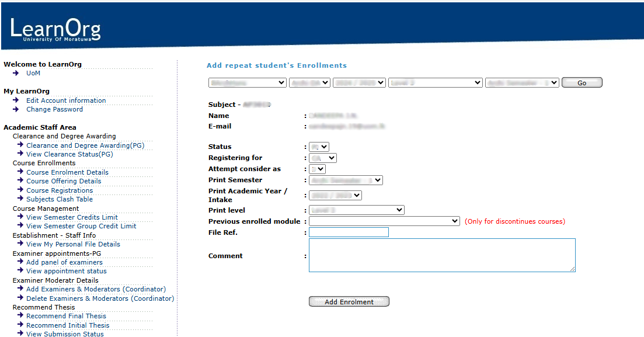Open Add panel of examiners
644x337 pixels.
64,262
